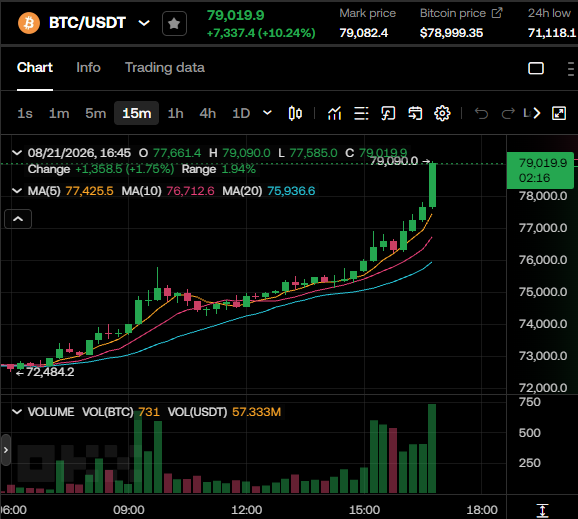Select the 1D timeframe
This screenshot has width=578, height=519.
[x=241, y=113]
